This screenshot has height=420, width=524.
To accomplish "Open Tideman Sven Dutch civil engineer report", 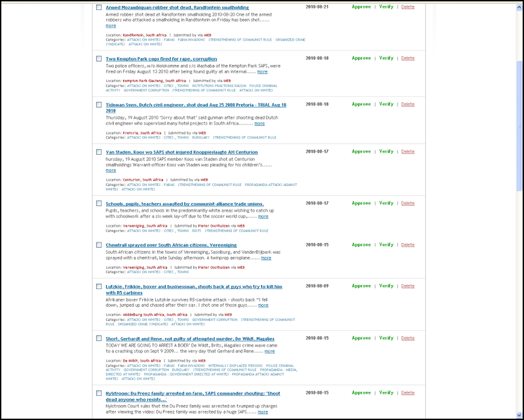I will (x=196, y=107).
